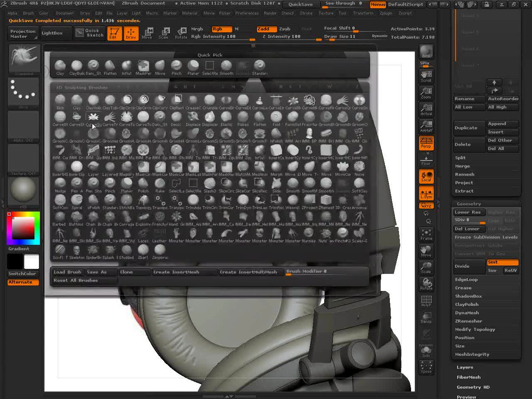Toggle Persp perspective mode

point(426,143)
